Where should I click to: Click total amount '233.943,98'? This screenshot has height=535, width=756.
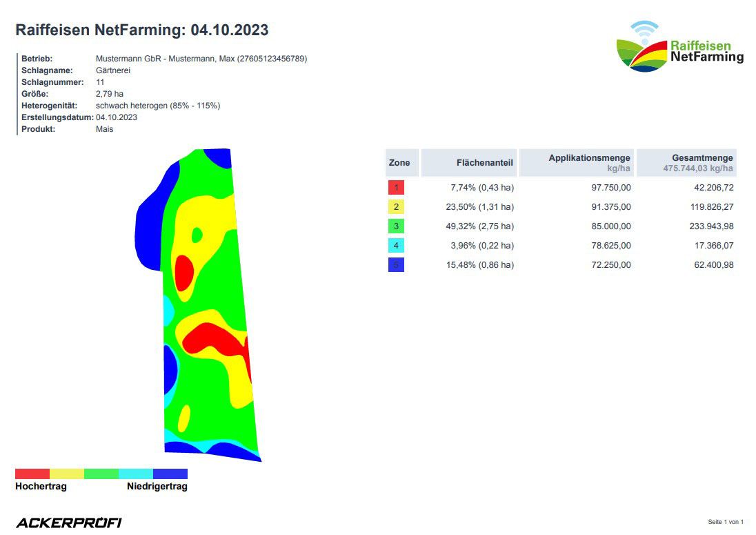click(x=711, y=226)
